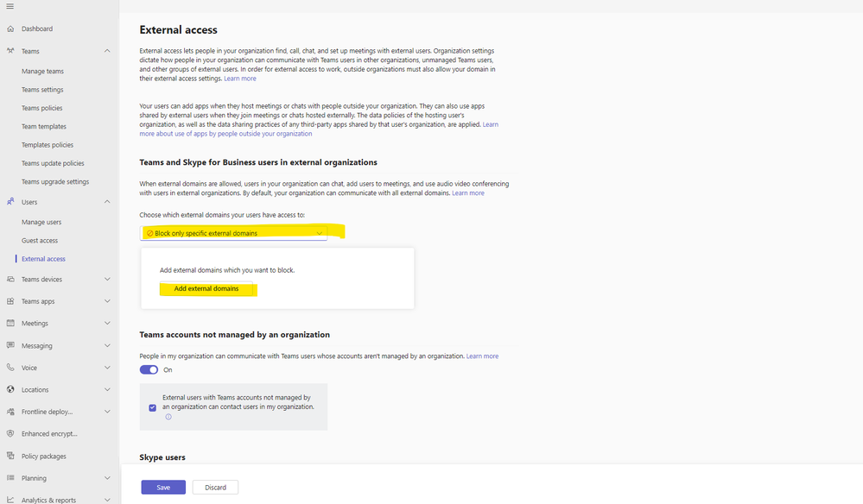Open Guest access page
Viewport: 863px width, 504px height.
(x=40, y=241)
